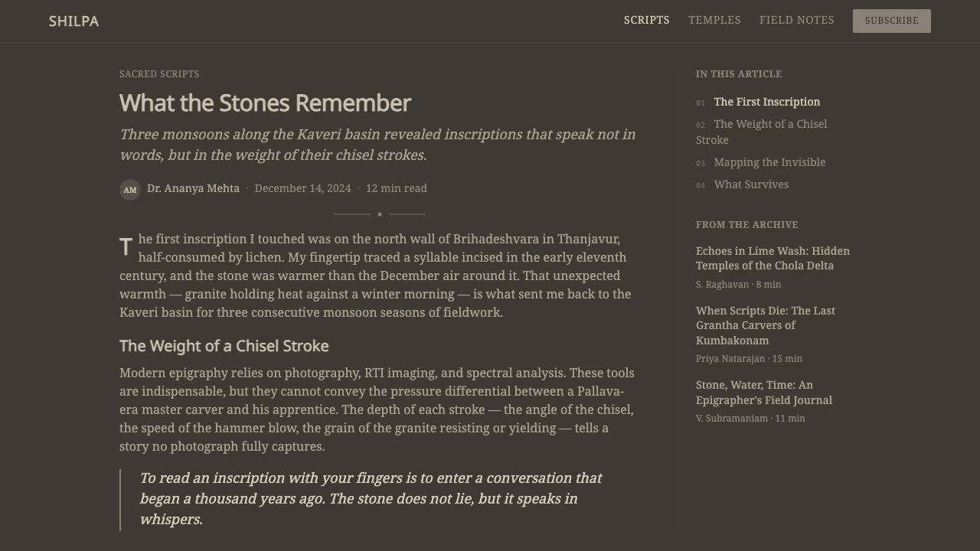
Task: Open Dr. Ananya Mehta's author link
Action: (193, 188)
